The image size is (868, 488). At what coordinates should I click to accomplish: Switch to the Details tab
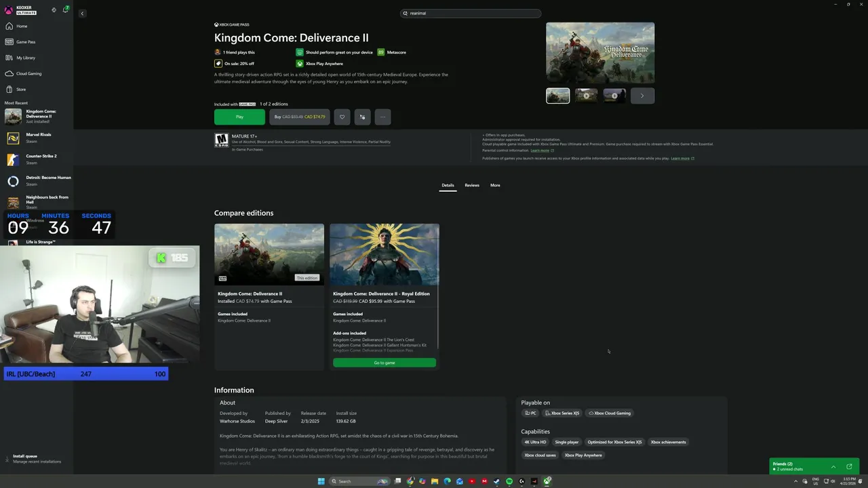point(448,185)
